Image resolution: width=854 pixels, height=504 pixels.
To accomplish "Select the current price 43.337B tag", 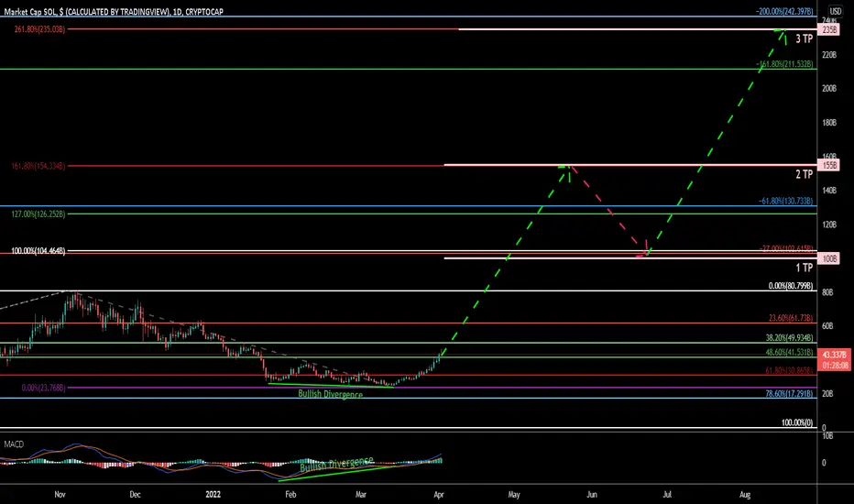I will coord(833,359).
